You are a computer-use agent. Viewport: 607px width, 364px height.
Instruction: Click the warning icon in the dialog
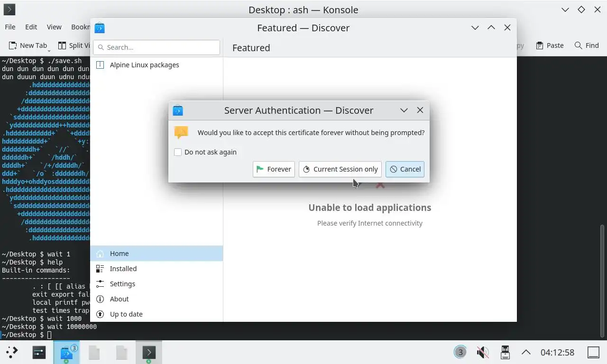pyautogui.click(x=181, y=132)
